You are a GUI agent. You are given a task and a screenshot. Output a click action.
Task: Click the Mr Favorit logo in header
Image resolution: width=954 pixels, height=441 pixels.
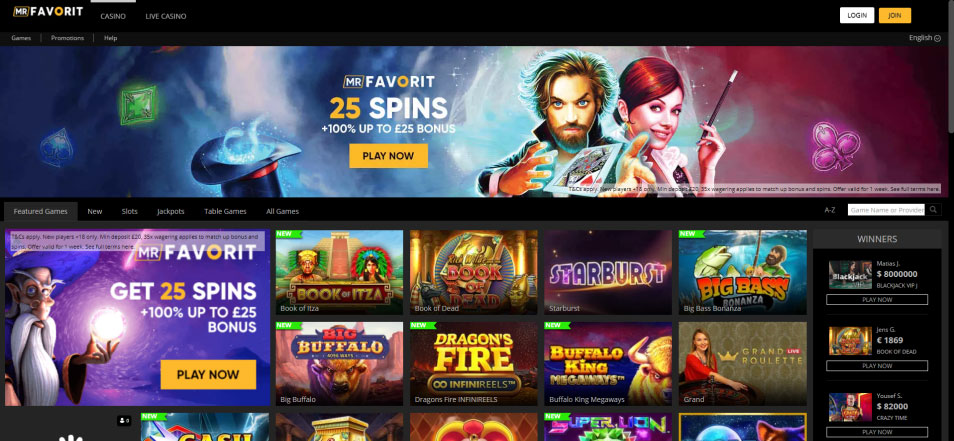pyautogui.click(x=48, y=11)
